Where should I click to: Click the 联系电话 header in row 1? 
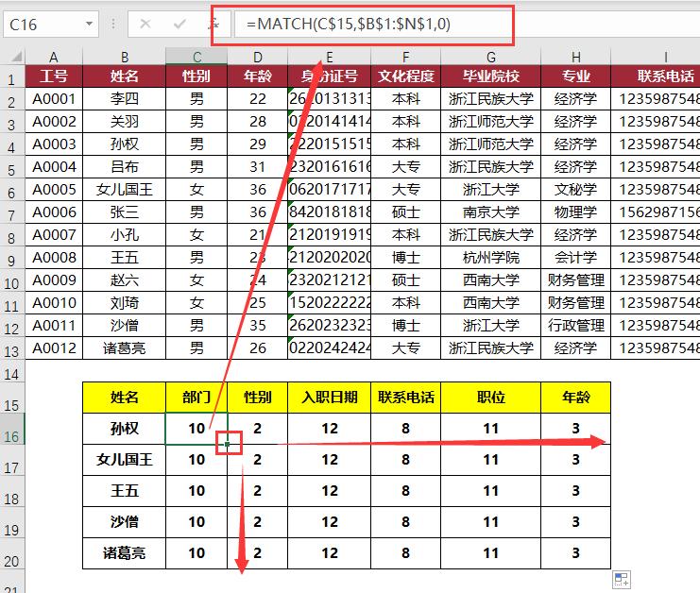point(656,76)
